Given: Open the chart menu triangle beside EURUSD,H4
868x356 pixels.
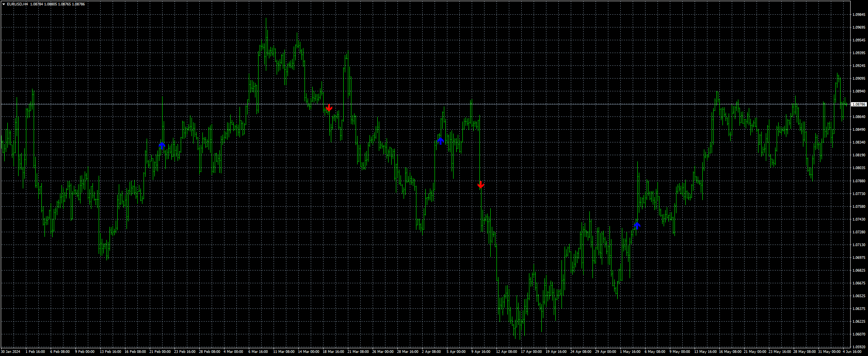Looking at the screenshot, I should [x=3, y=4].
